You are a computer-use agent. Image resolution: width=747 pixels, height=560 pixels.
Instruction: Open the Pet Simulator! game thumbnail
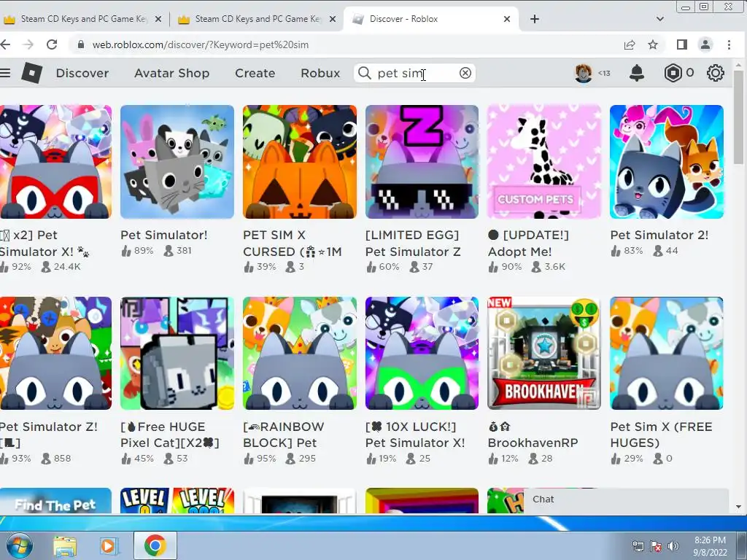pos(177,162)
